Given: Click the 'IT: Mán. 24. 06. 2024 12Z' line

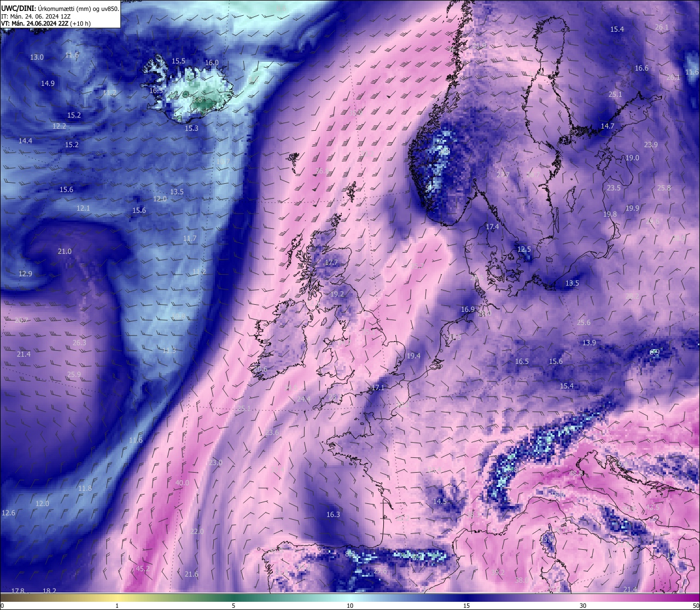Looking at the screenshot, I should (x=36, y=16).
